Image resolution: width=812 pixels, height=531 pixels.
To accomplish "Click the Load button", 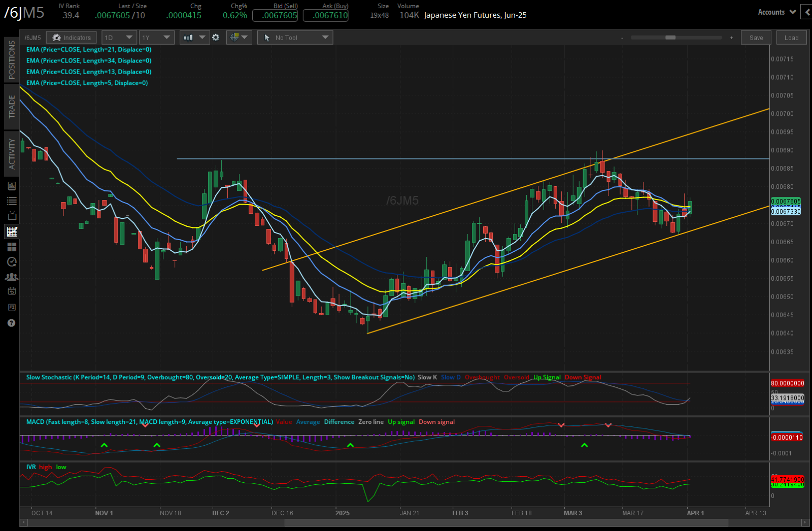I will pyautogui.click(x=791, y=37).
